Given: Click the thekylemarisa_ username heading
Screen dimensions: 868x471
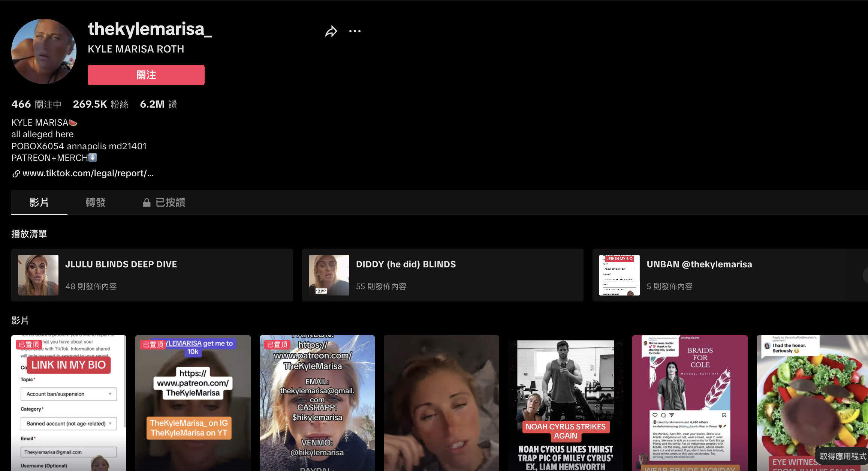Looking at the screenshot, I should tap(150, 29).
